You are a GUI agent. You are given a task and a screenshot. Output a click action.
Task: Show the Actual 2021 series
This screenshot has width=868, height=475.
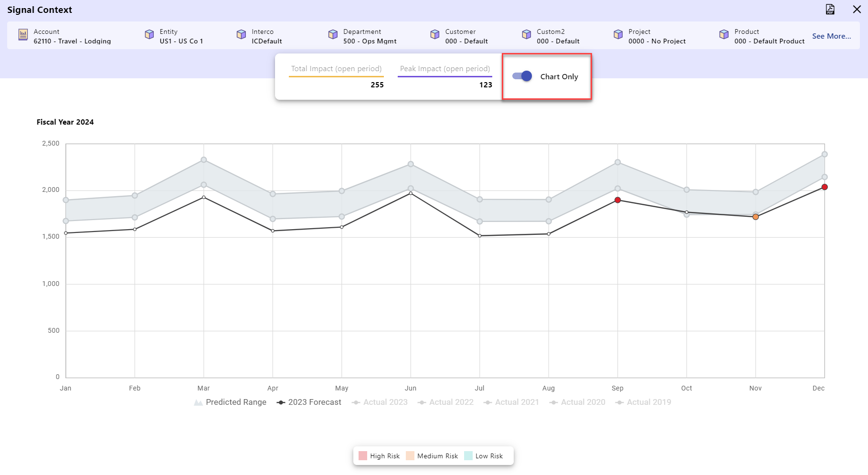coord(511,402)
